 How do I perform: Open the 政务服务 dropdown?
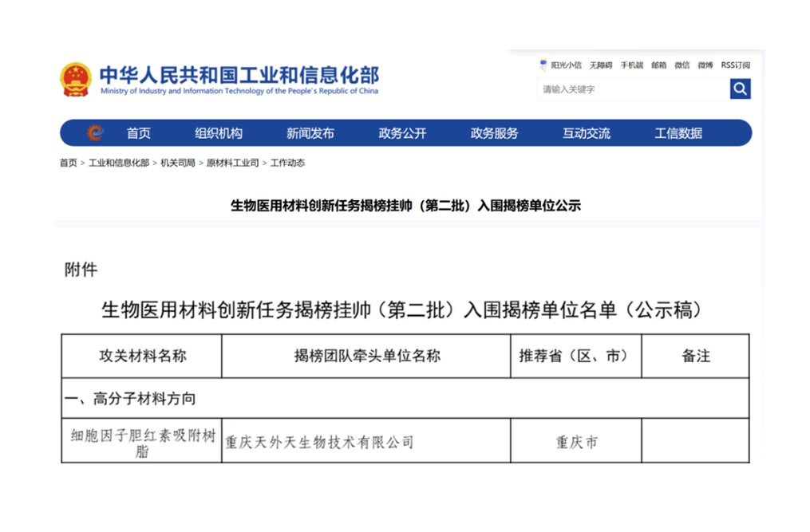point(494,132)
